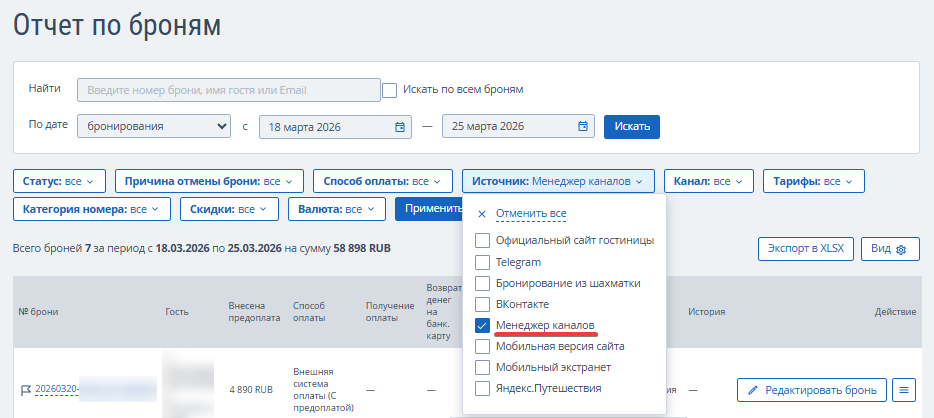Collapse the Источник filter dropdown
The height and width of the screenshot is (418, 934).
[558, 181]
